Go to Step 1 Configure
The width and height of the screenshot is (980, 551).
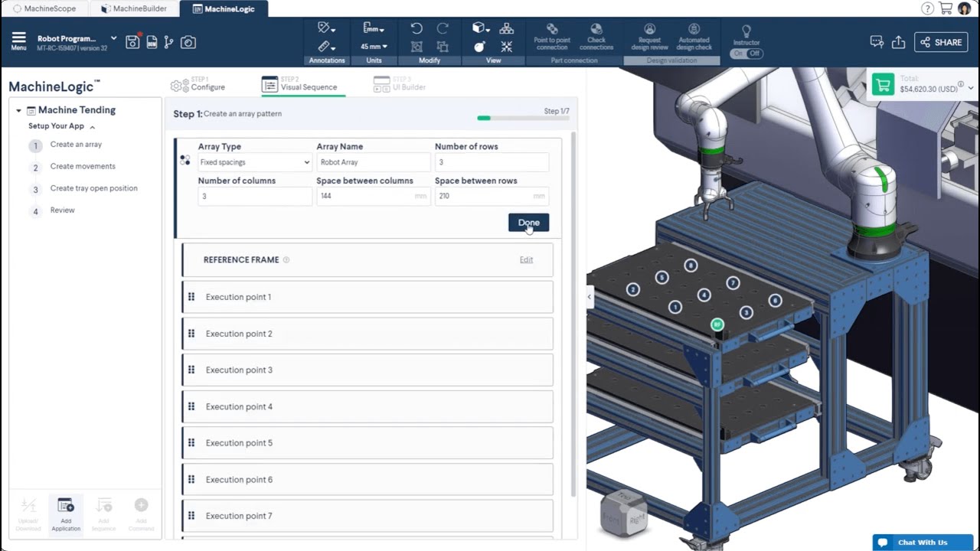(x=198, y=84)
